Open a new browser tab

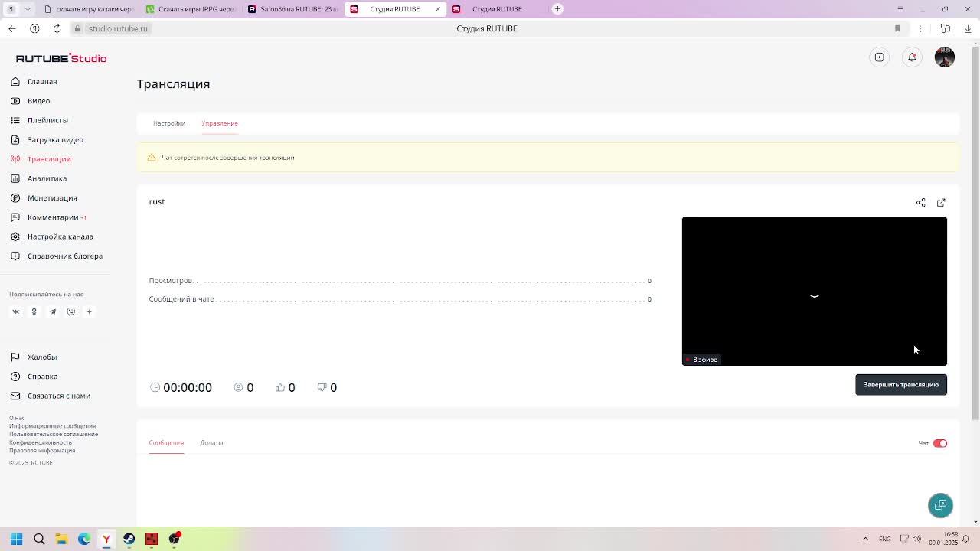tap(557, 9)
